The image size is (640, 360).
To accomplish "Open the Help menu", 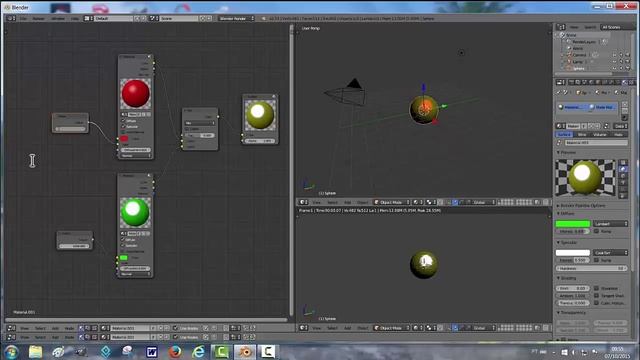I will pyautogui.click(x=75, y=18).
